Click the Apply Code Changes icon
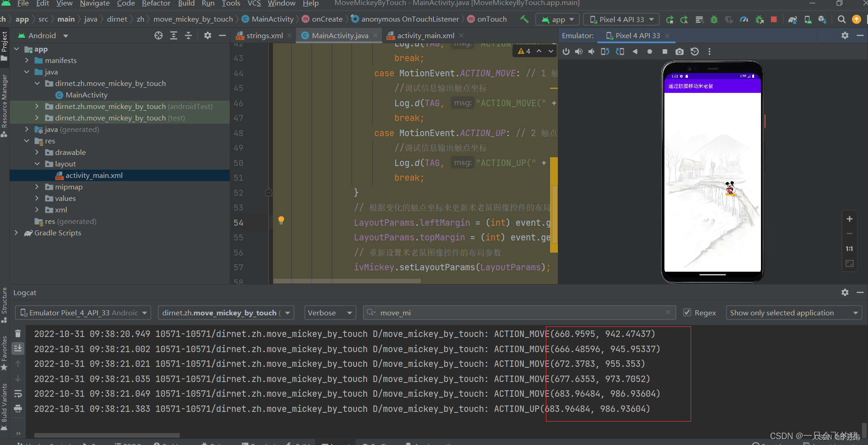This screenshot has height=445, width=868. tap(684, 19)
